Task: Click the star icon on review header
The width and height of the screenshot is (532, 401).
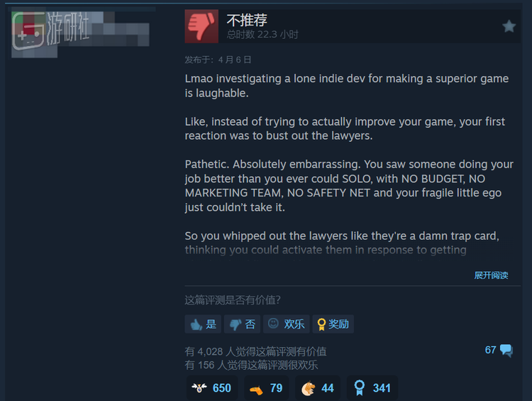Action: (x=509, y=26)
